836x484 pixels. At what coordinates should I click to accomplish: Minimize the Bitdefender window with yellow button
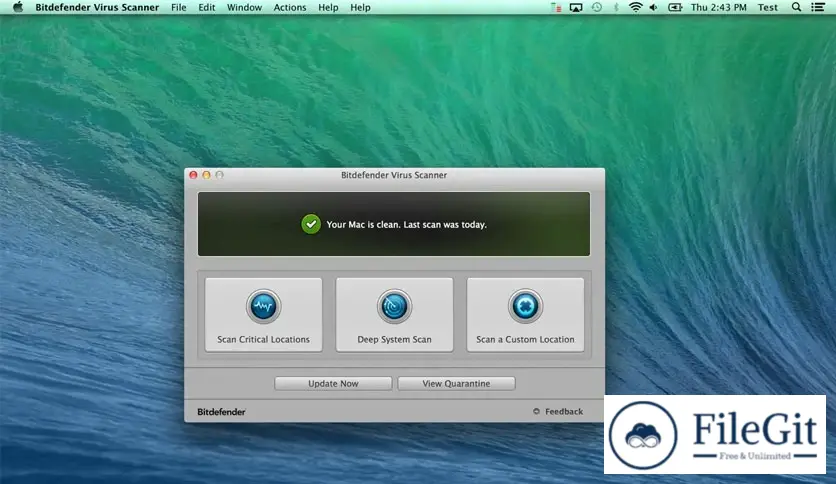[206, 175]
